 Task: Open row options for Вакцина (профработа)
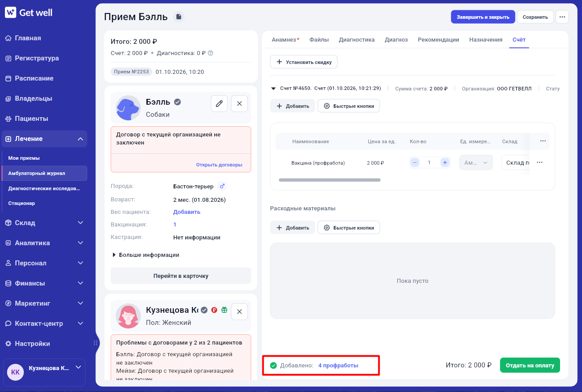[539, 162]
